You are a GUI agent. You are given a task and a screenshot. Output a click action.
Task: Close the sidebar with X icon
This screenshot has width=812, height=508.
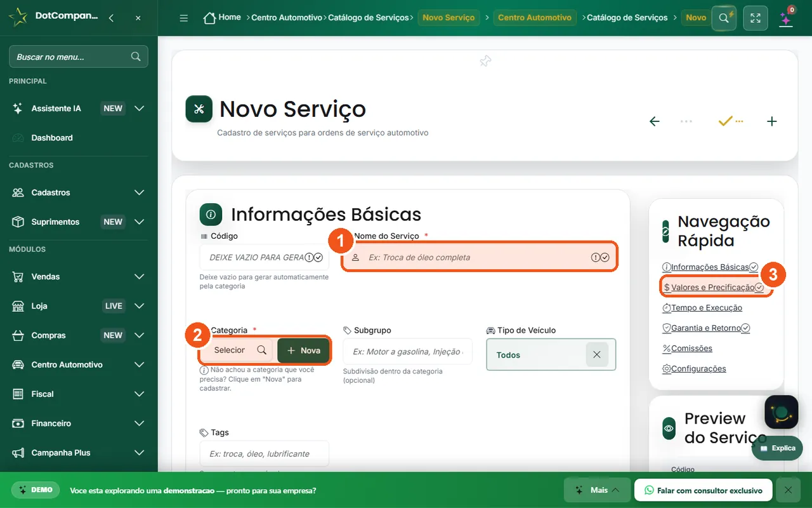coord(138,18)
